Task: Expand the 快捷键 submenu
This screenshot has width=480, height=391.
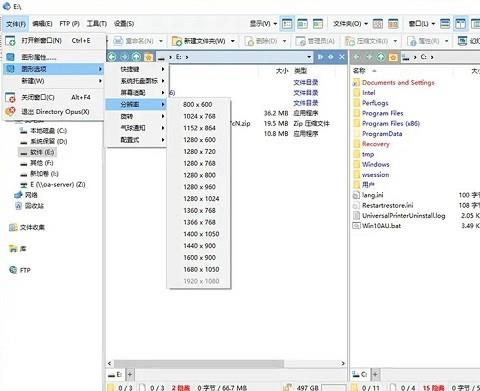Action: click(136, 69)
